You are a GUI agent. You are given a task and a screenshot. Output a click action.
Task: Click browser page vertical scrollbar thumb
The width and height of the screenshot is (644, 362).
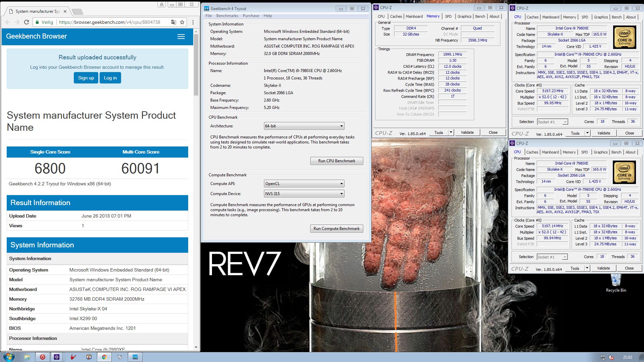(196, 64)
